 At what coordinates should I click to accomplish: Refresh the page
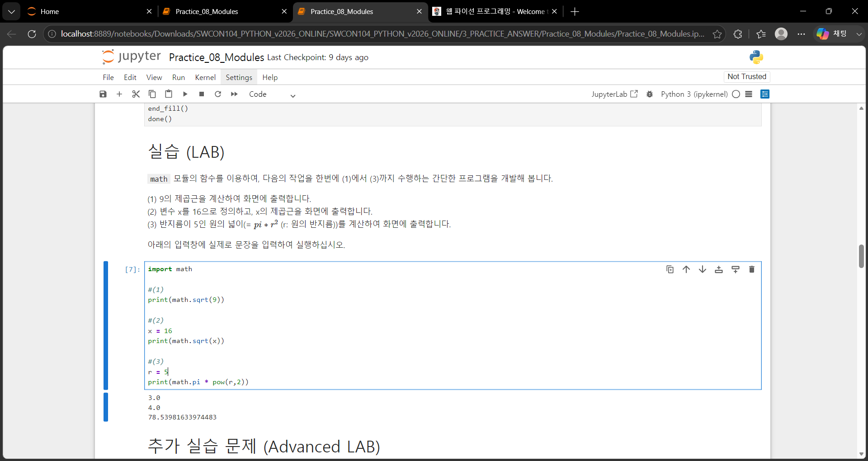[32, 34]
